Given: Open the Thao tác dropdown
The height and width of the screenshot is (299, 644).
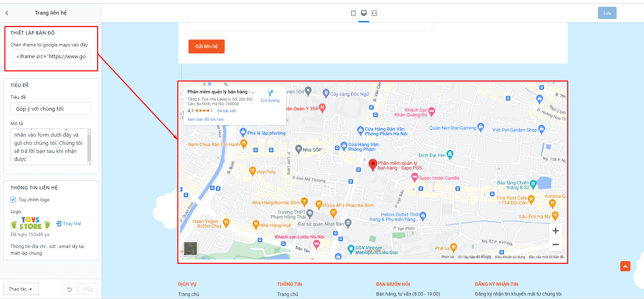Looking at the screenshot, I should [x=21, y=289].
